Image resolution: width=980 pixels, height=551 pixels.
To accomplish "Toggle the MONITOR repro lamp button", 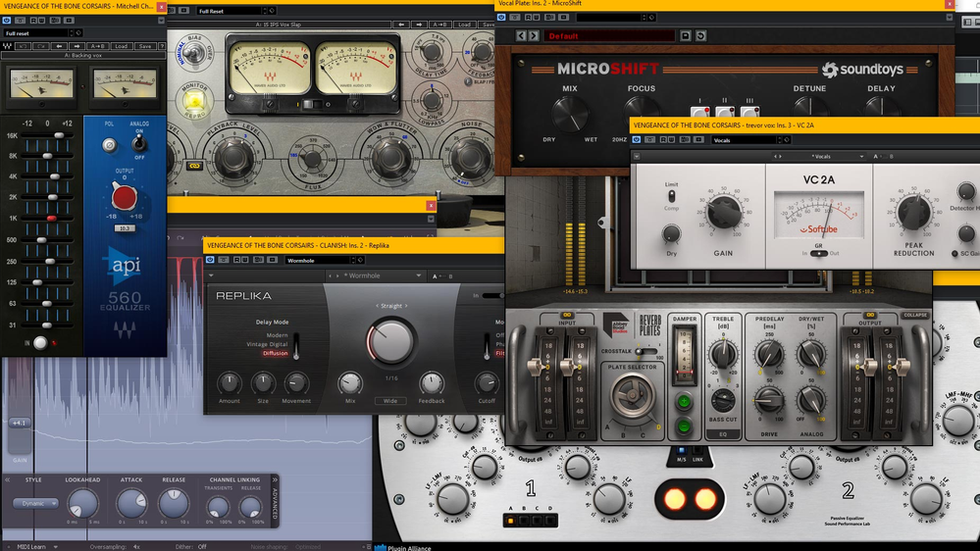I will [194, 101].
